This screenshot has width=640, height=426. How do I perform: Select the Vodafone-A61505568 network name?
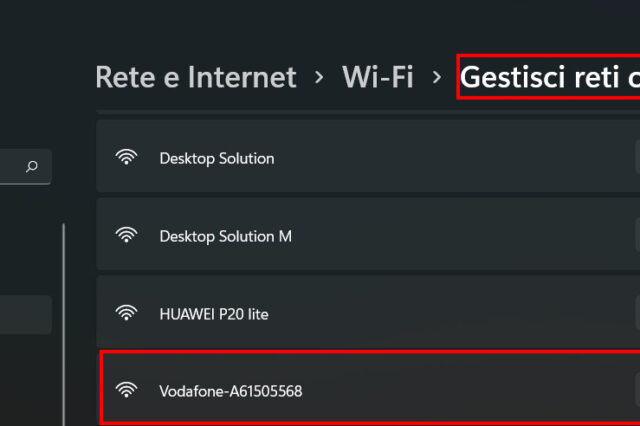click(230, 391)
